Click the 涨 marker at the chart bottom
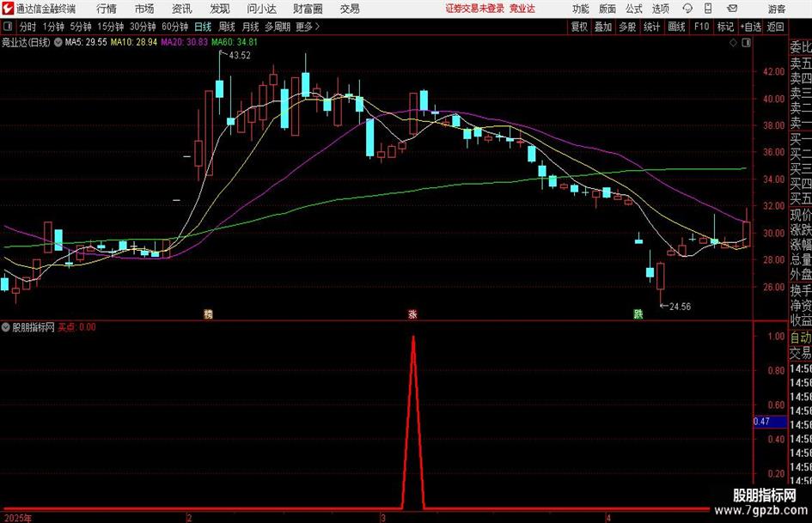Screen dimensions: 812x523 pos(412,313)
